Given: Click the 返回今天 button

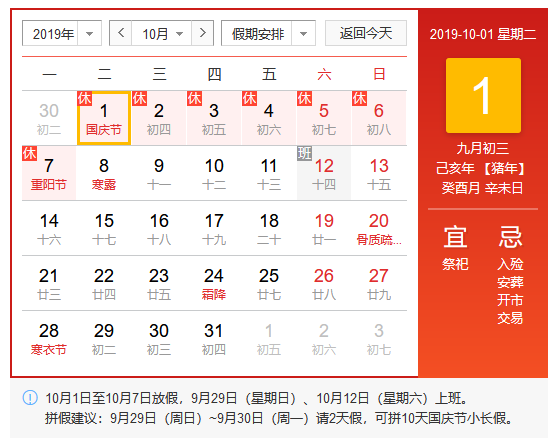Looking at the screenshot, I should [x=366, y=33].
